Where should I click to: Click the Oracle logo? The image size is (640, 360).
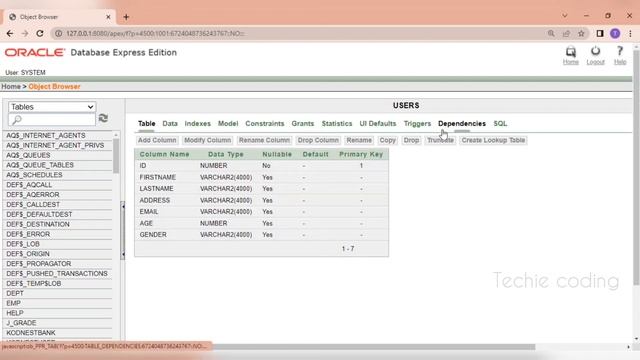(x=35, y=53)
